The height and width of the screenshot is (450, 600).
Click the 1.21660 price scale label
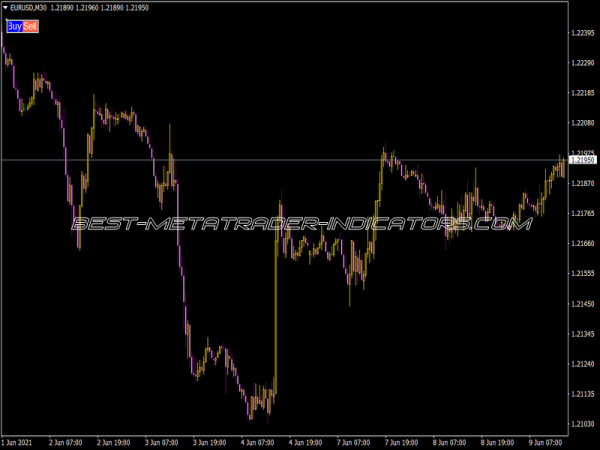tap(582, 243)
